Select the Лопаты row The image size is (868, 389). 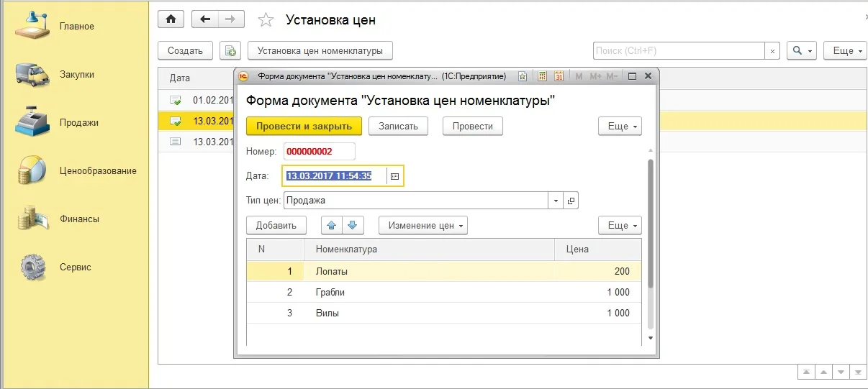444,272
